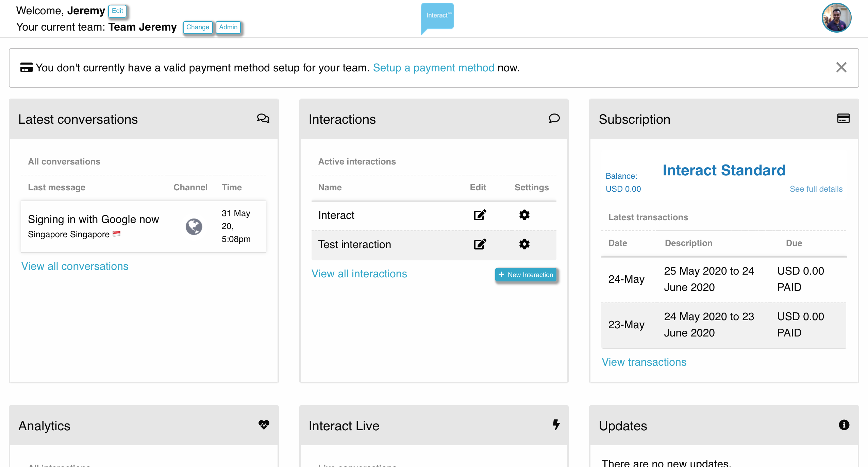Open the Setup a payment method link
The height and width of the screenshot is (467, 868).
[x=433, y=68]
